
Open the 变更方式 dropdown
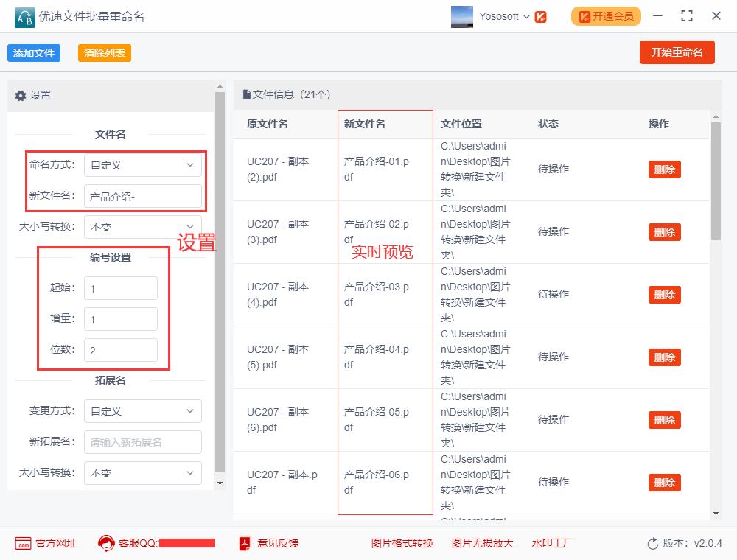click(143, 411)
